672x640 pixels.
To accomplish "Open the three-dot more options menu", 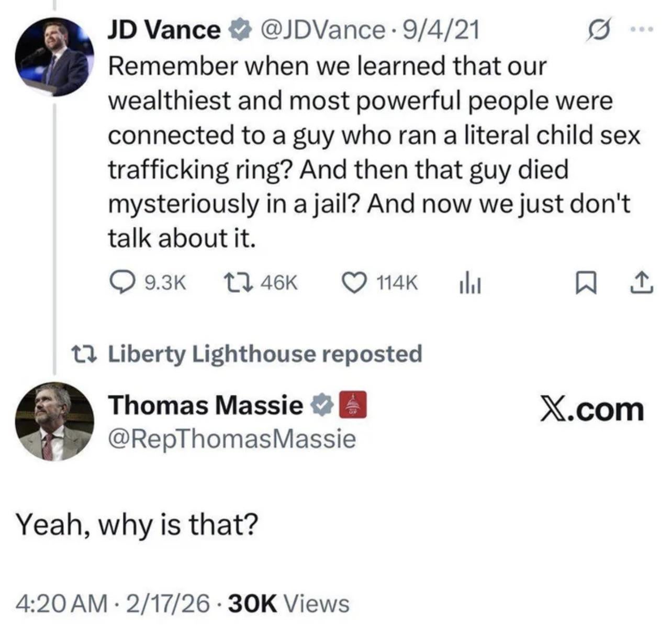I will pyautogui.click(x=643, y=29).
